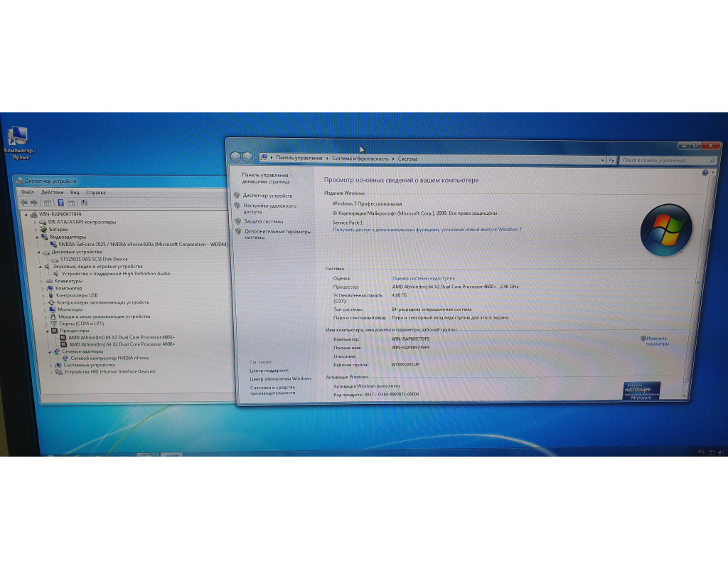
Task: Open the Компьютер desktop shortcut
Action: (x=18, y=137)
